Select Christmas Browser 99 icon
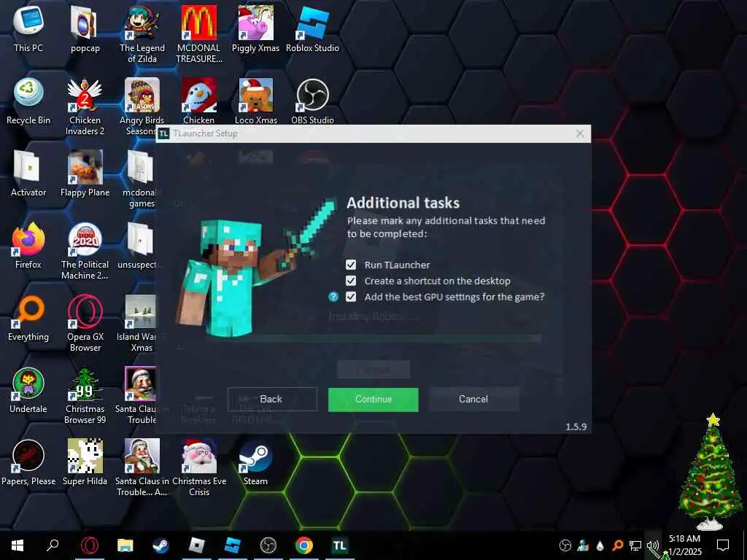The width and height of the screenshot is (747, 560). coord(85,396)
